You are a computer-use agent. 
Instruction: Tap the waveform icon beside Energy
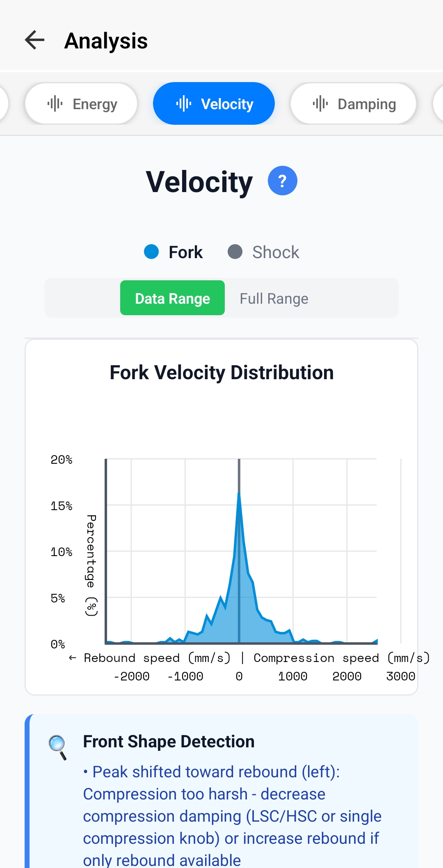click(55, 103)
